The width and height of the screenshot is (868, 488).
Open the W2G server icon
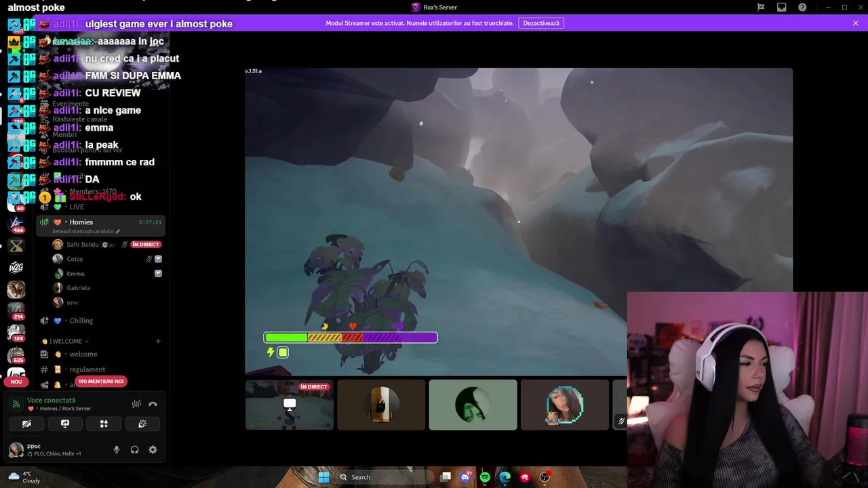[16, 268]
